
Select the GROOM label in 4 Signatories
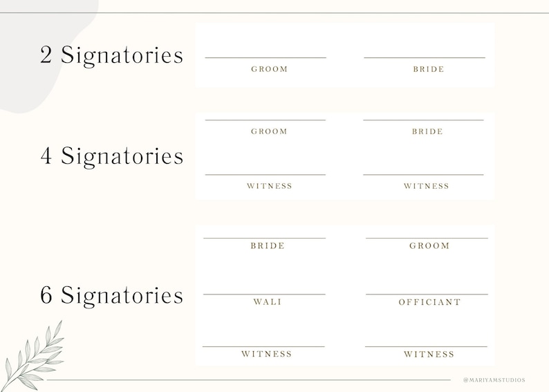[x=269, y=131]
